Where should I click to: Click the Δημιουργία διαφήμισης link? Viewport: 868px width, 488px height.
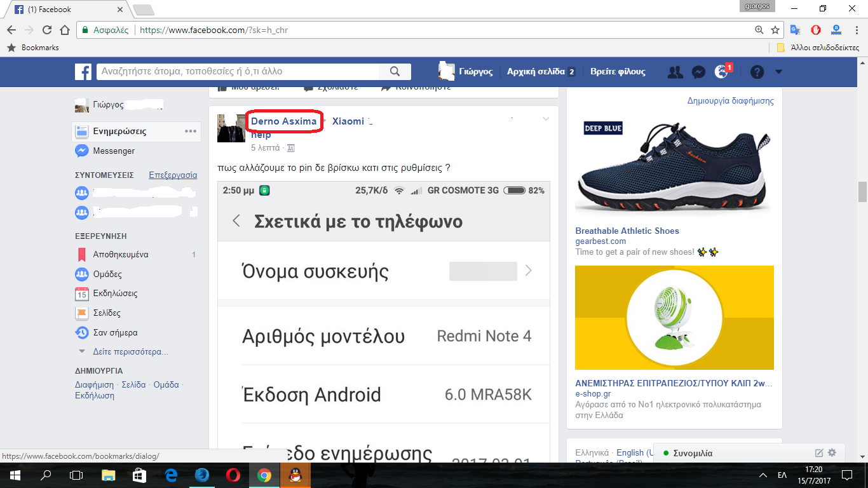(730, 100)
